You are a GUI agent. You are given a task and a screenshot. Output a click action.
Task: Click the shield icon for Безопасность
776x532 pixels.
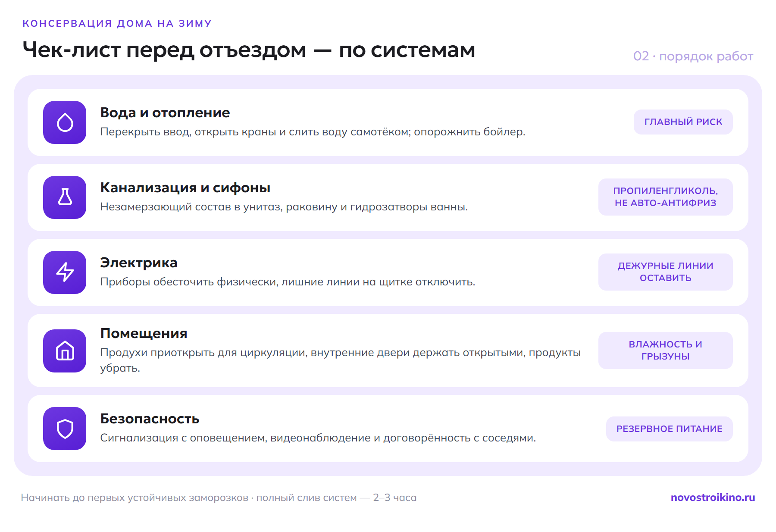[65, 429]
